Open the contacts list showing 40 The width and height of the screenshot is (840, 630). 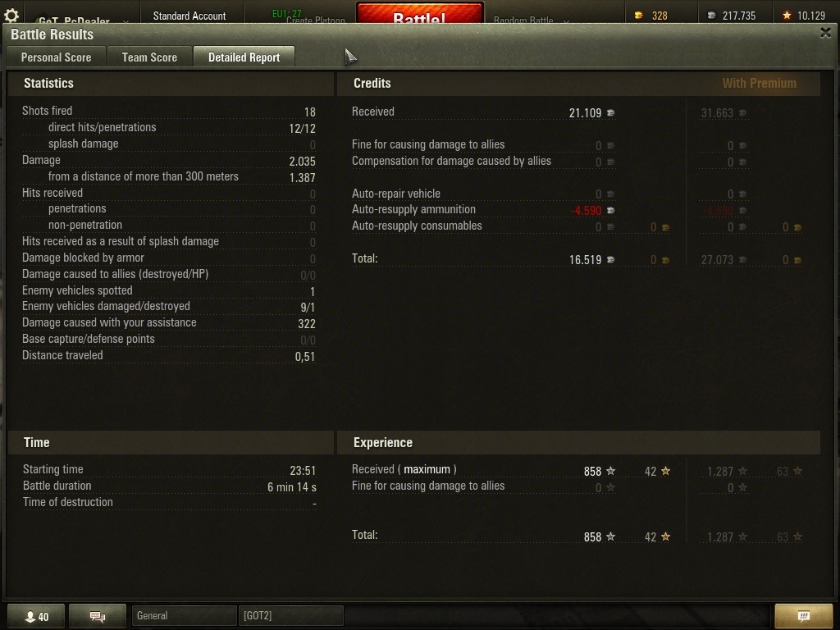36,616
